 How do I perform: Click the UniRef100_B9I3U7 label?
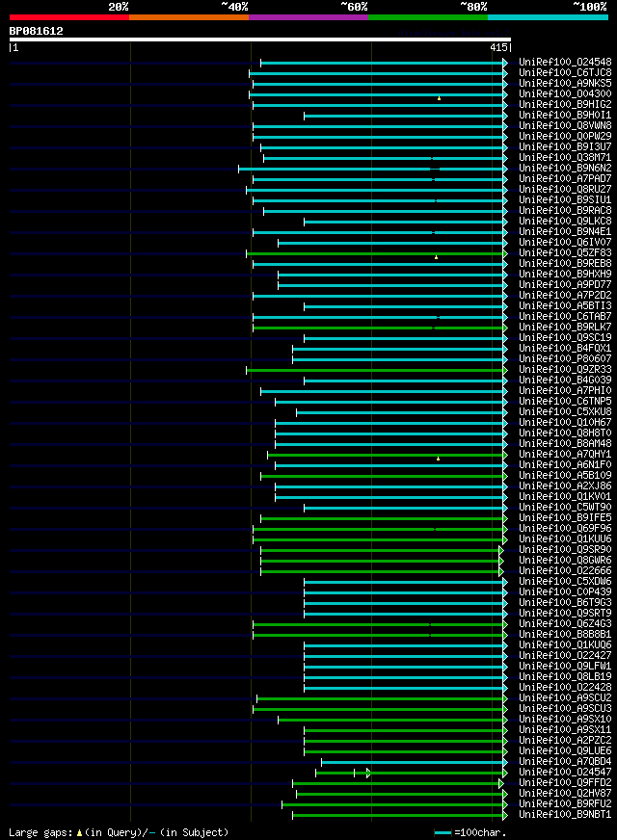565,146
